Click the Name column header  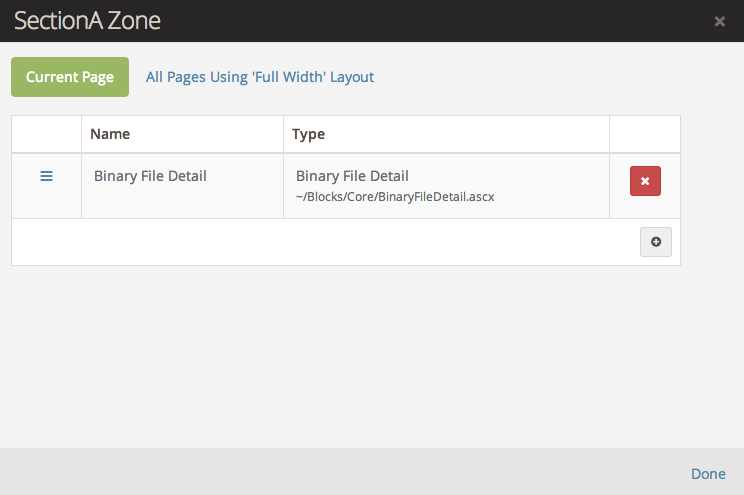(x=110, y=134)
